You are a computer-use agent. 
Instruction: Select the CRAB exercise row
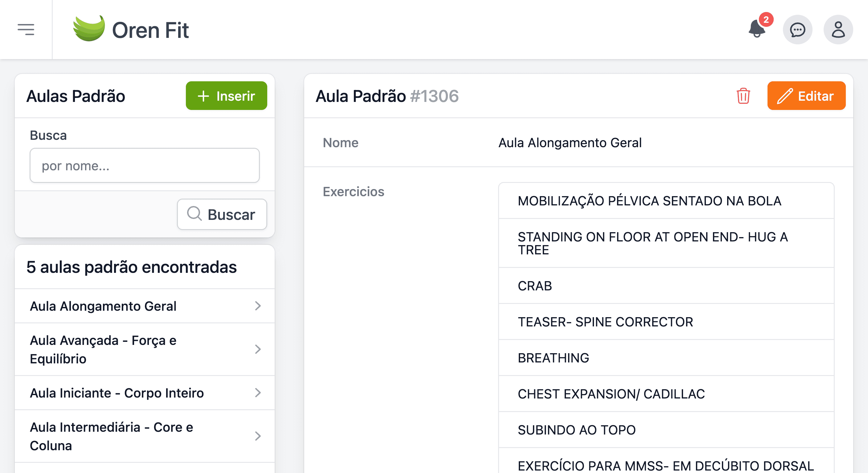coord(666,286)
